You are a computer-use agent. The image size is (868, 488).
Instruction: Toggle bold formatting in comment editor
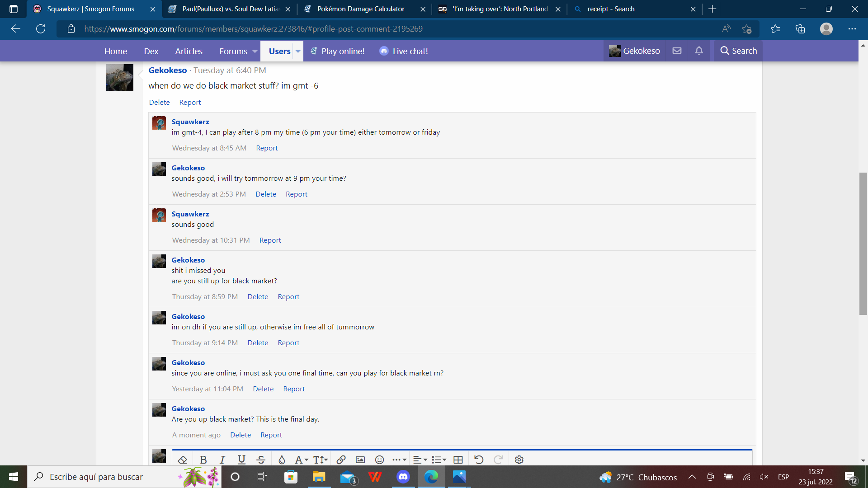click(203, 460)
